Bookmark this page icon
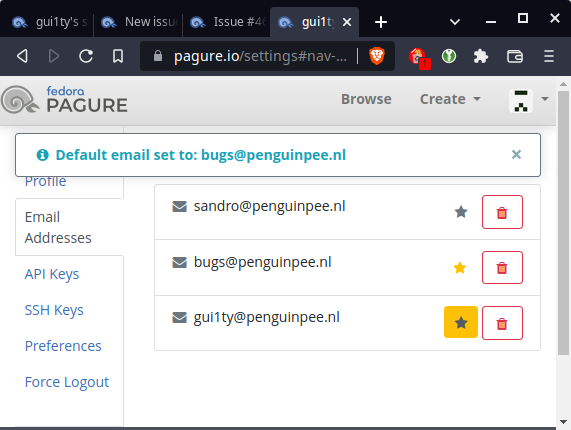This screenshot has width=571, height=430. (118, 56)
